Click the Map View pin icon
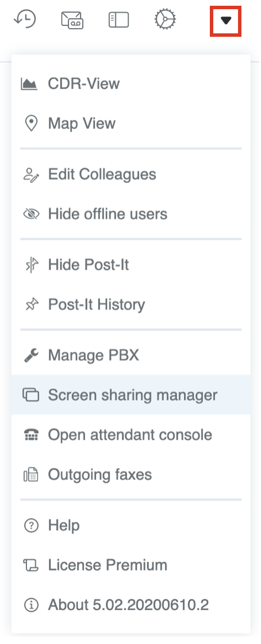This screenshot has width=261, height=644. click(x=31, y=124)
